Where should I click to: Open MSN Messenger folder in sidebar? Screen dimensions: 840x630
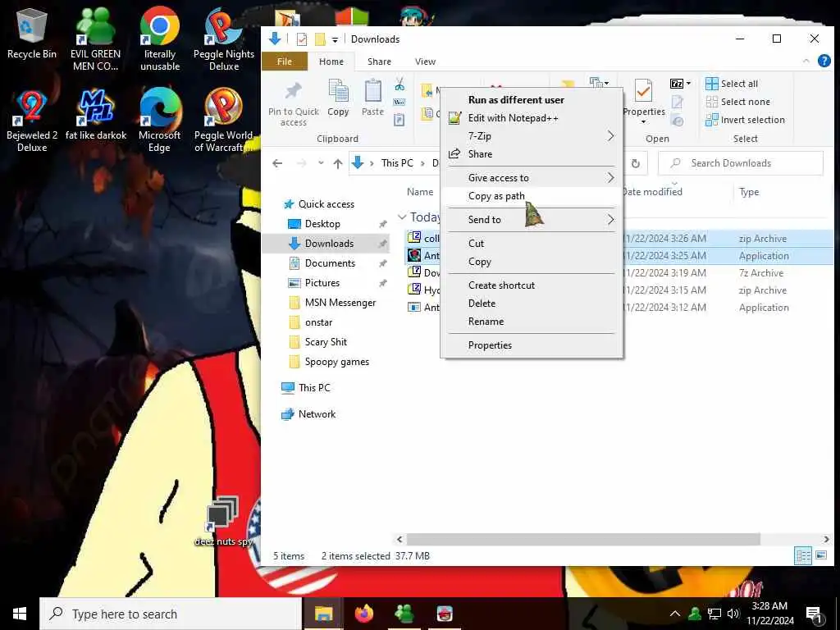(x=340, y=303)
